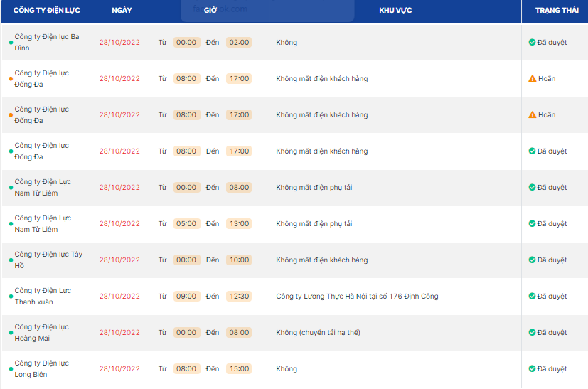Screen dimensions: 588x389
Task: Click Đã duyệt status text in Hoàng Mai row
Action: click(552, 332)
